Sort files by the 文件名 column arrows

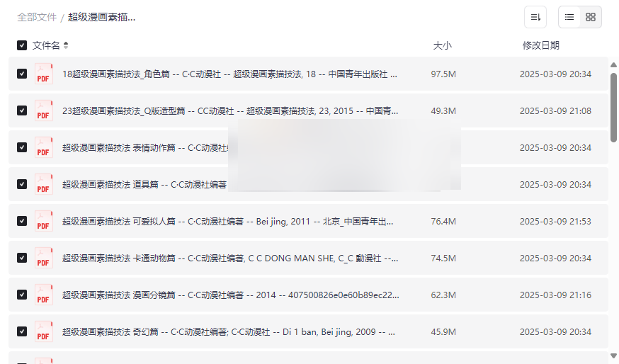[66, 45]
